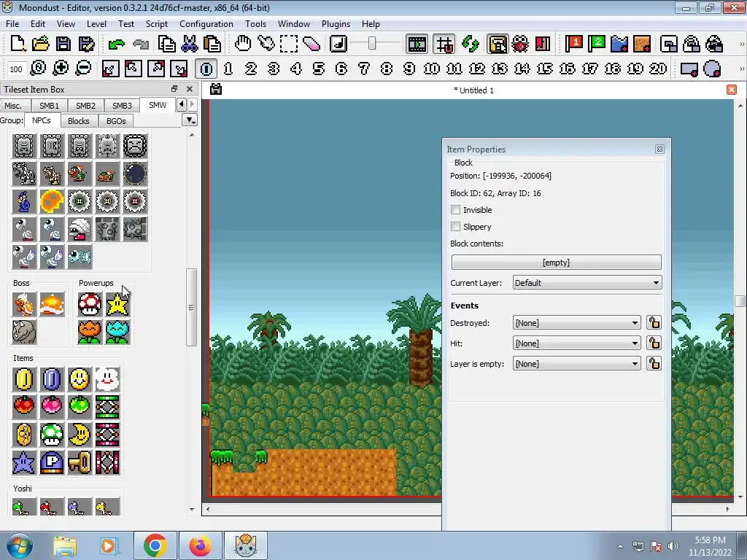The height and width of the screenshot is (560, 747).
Task: Click the add water zone icon
Action: coord(619,44)
